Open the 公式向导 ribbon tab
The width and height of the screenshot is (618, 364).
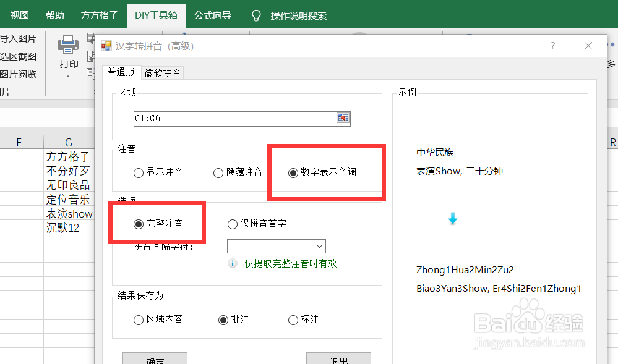point(213,16)
